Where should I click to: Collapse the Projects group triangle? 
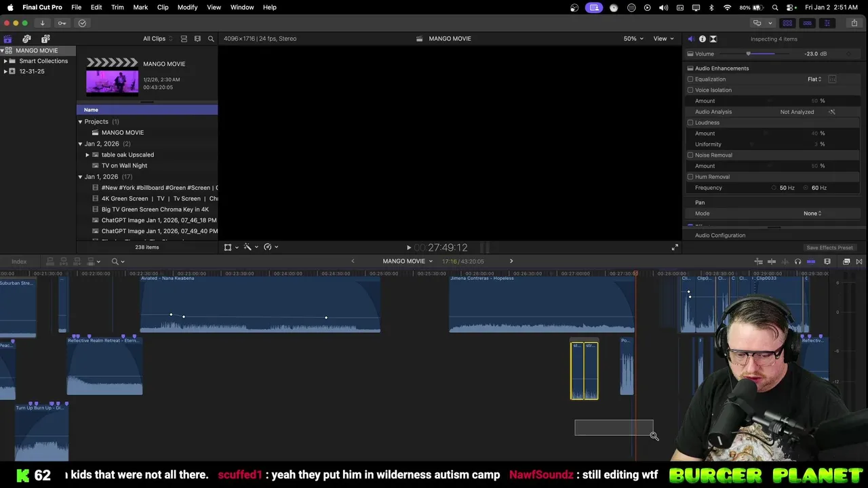(x=80, y=122)
